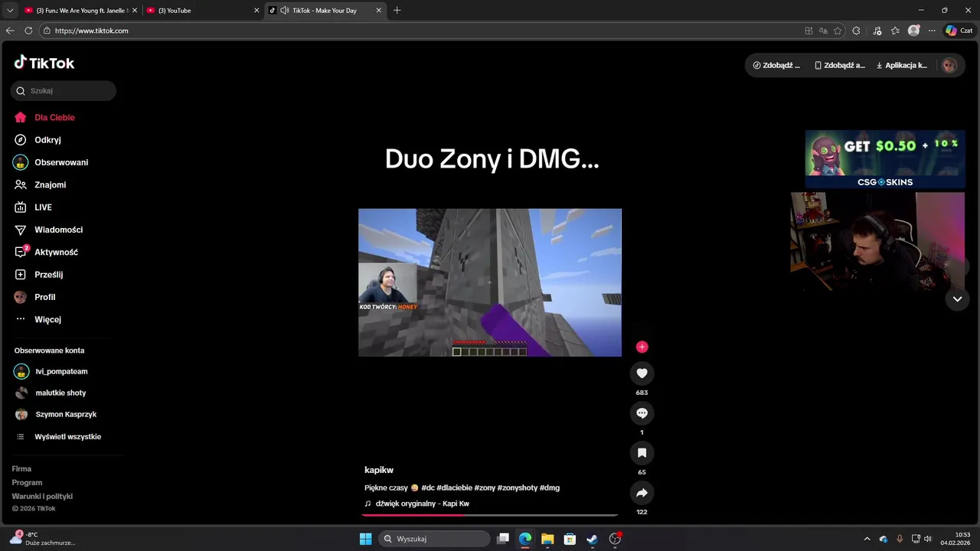Click the Minecraft video player
Screen dimensions: 980x551
pos(490,282)
